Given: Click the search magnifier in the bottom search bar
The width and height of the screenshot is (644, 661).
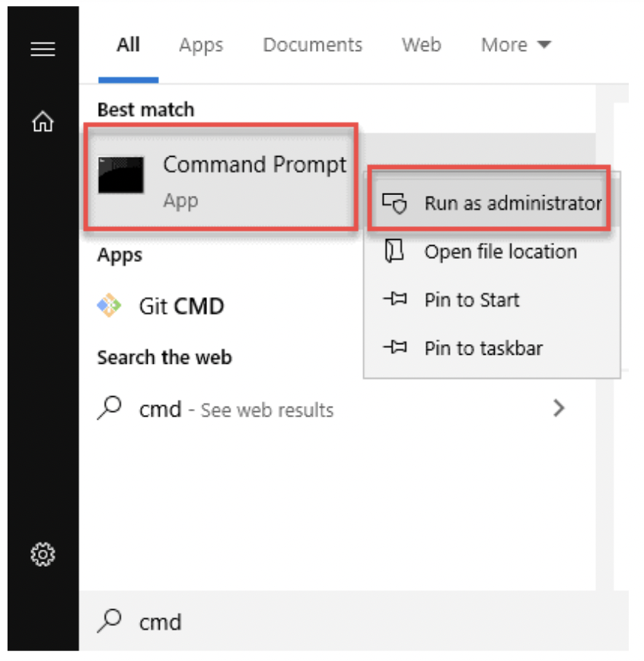Looking at the screenshot, I should coord(110,621).
